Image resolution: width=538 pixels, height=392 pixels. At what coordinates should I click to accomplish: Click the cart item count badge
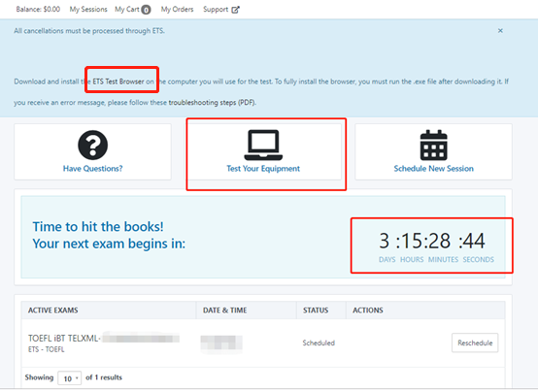pos(147,10)
